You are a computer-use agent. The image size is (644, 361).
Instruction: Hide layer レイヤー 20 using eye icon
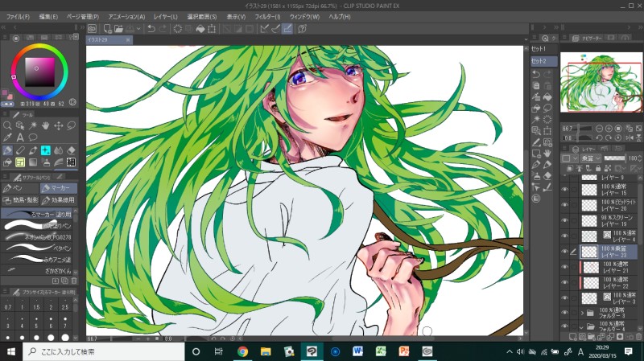(565, 205)
